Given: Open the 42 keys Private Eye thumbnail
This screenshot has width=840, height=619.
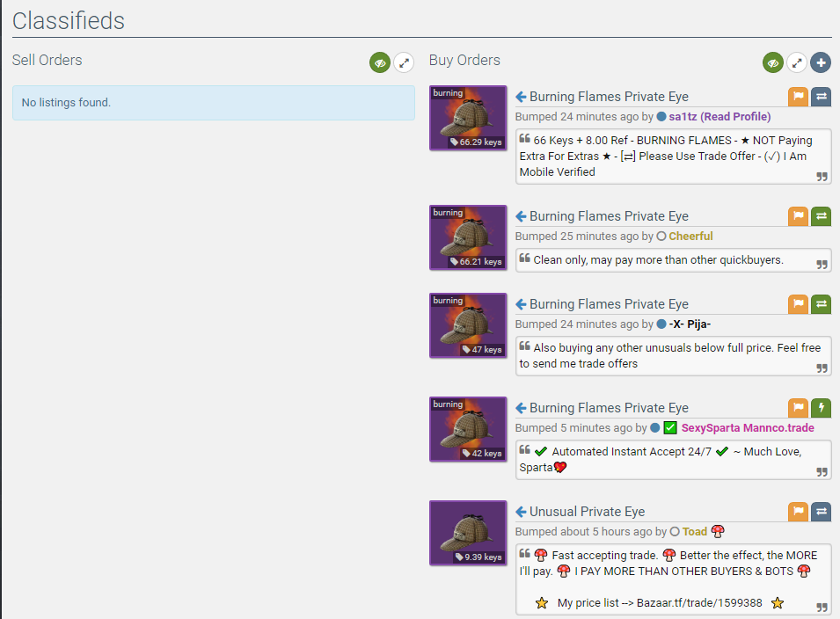Looking at the screenshot, I should 468,429.
